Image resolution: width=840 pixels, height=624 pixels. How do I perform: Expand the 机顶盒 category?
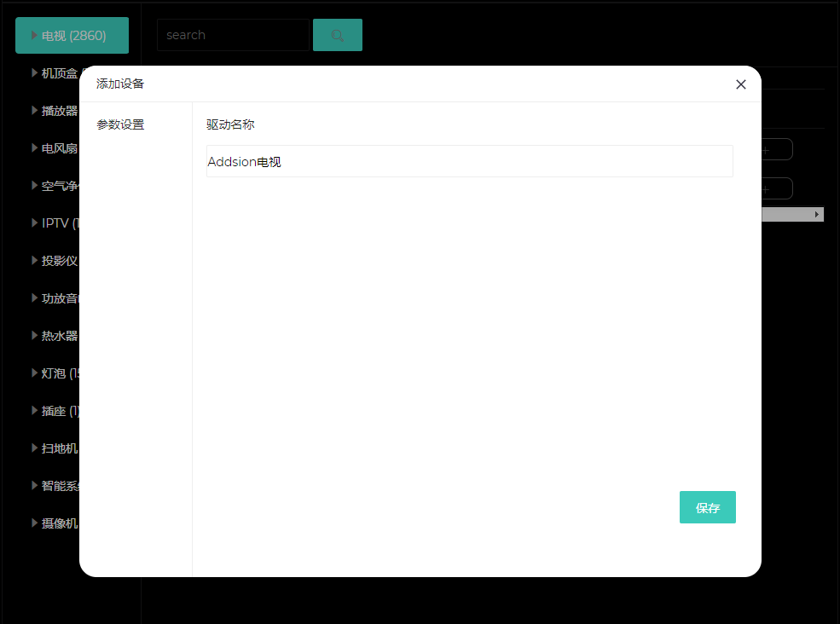pyautogui.click(x=55, y=73)
